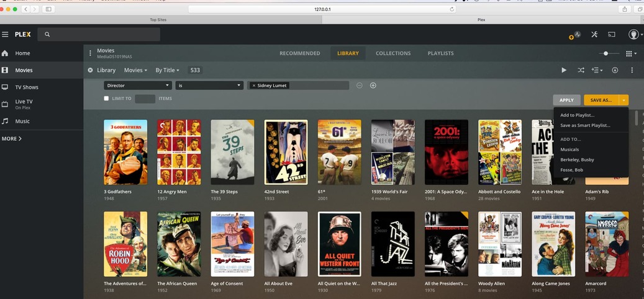Screen dimensions: 644x299
Task: Expand MORE in the sidebar
Action: [x=12, y=138]
